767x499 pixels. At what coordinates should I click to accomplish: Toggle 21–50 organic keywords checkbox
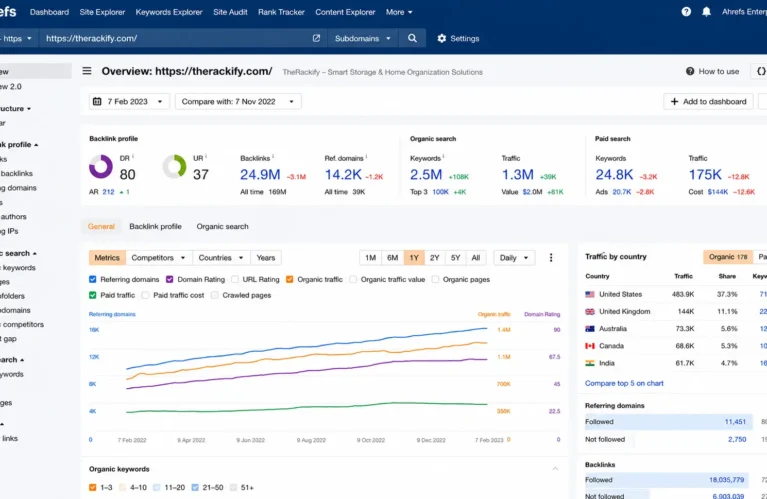coord(195,487)
